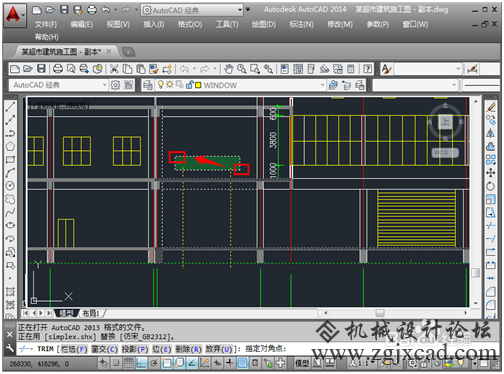
Task: Toggle Ortho mode in status bar
Action: (141, 363)
